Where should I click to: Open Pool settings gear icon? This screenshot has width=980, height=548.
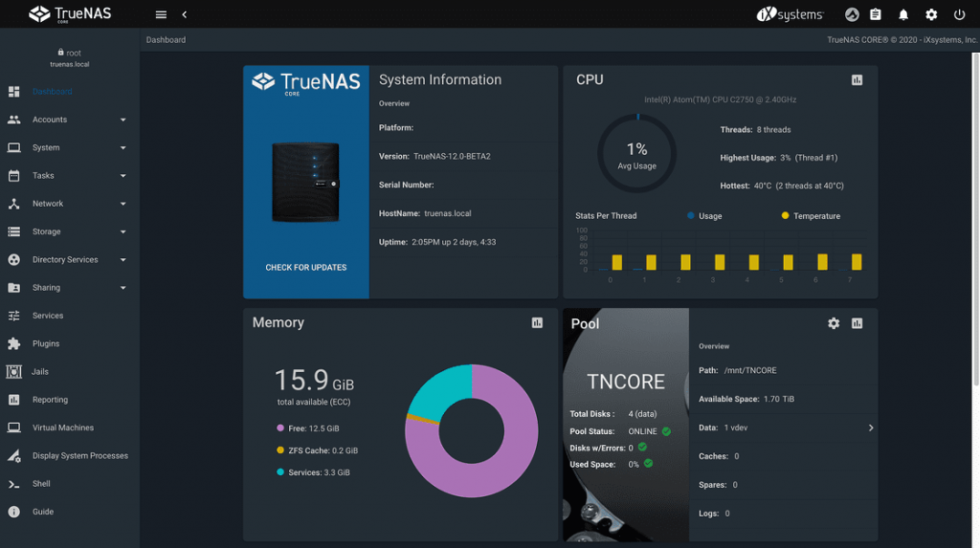(834, 323)
